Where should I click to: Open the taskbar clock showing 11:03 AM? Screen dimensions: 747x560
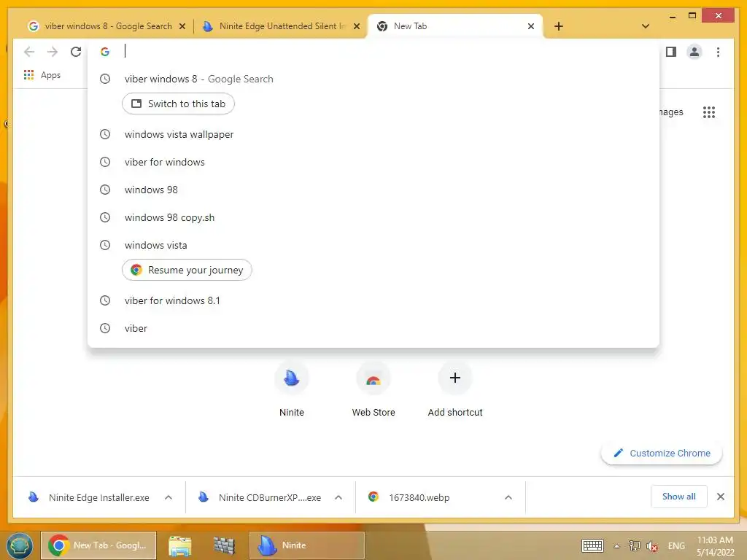[715, 546]
